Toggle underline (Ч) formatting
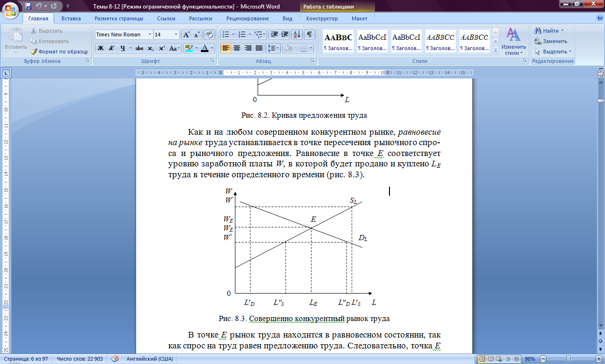Screen dimensions: 605x364 pyautogui.click(x=122, y=48)
